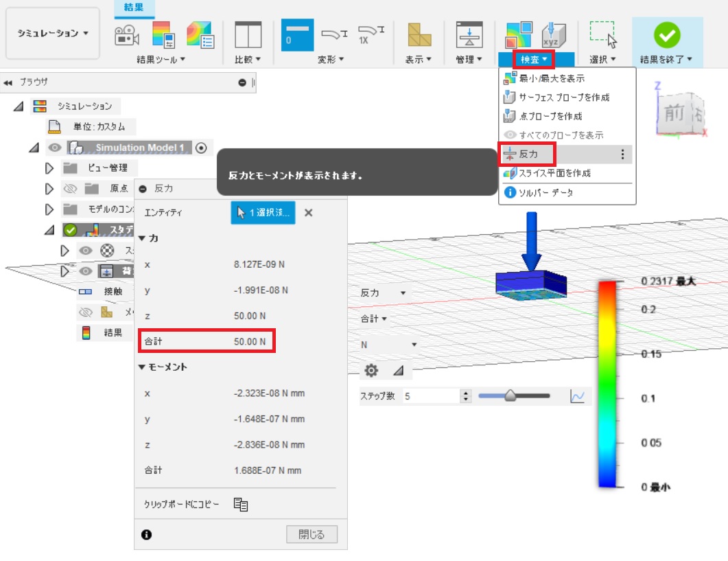Open the 比較 dropdown
This screenshot has height=561, width=728.
(x=248, y=60)
